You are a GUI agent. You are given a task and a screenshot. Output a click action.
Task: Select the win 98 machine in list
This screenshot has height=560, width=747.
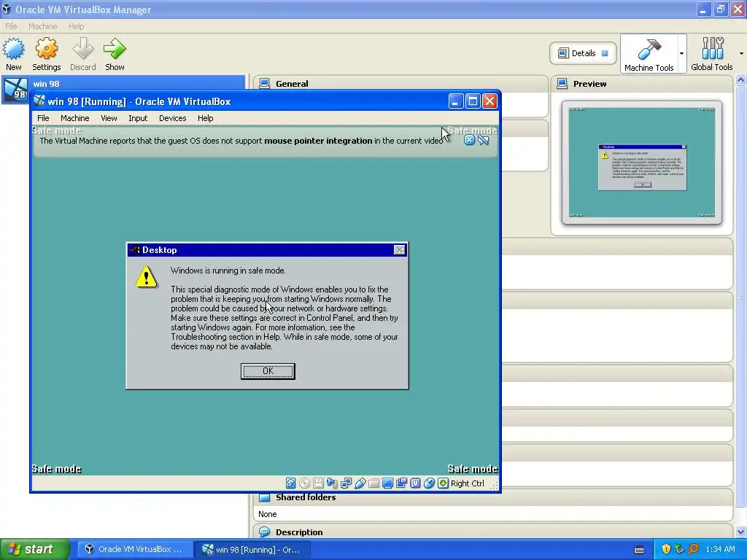point(123,89)
